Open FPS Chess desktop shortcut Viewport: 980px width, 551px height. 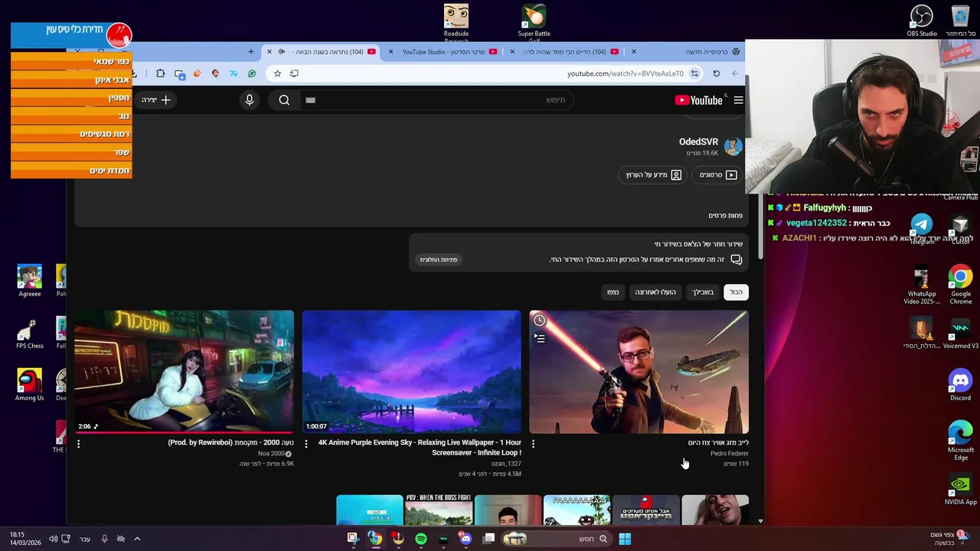click(x=29, y=333)
